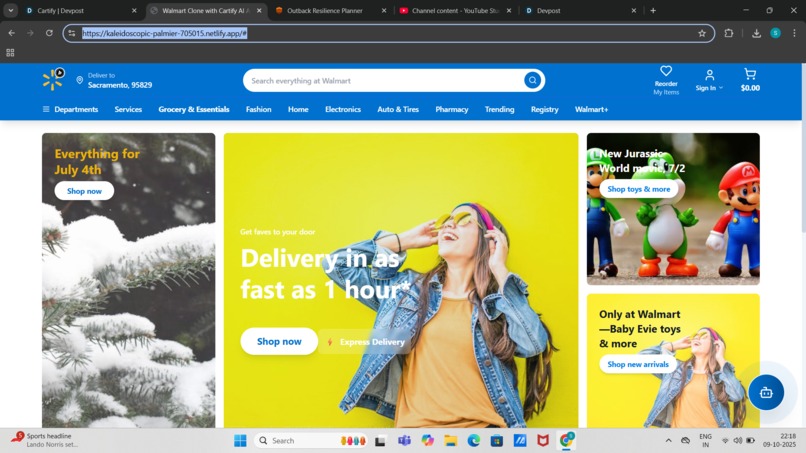Viewport: 806px width, 453px height.
Task: Open the Sign In dropdown chevron
Action: point(721,88)
